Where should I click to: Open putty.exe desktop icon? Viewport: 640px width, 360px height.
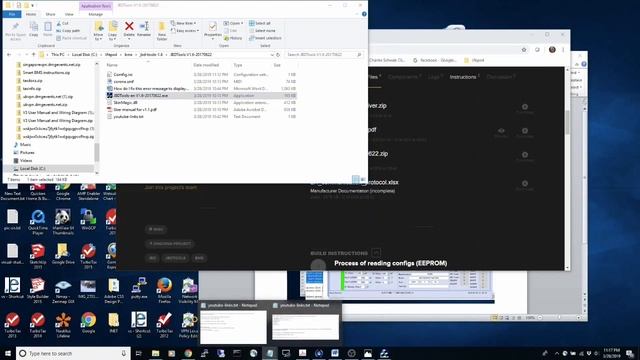139,288
